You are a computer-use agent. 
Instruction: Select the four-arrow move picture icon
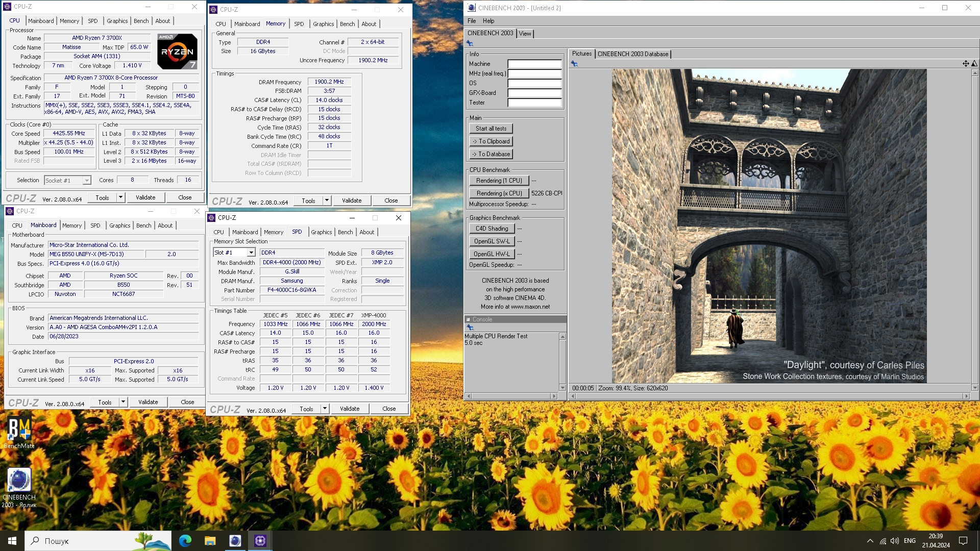click(x=966, y=64)
